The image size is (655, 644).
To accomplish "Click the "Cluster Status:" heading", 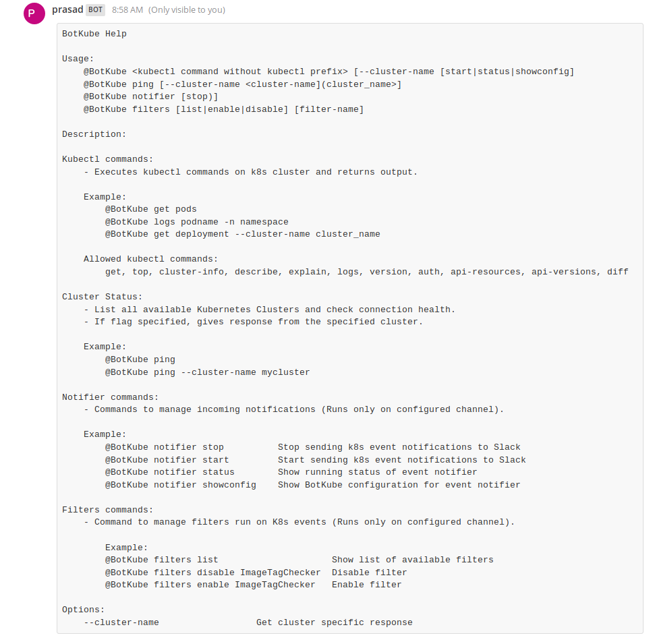I will (x=102, y=297).
